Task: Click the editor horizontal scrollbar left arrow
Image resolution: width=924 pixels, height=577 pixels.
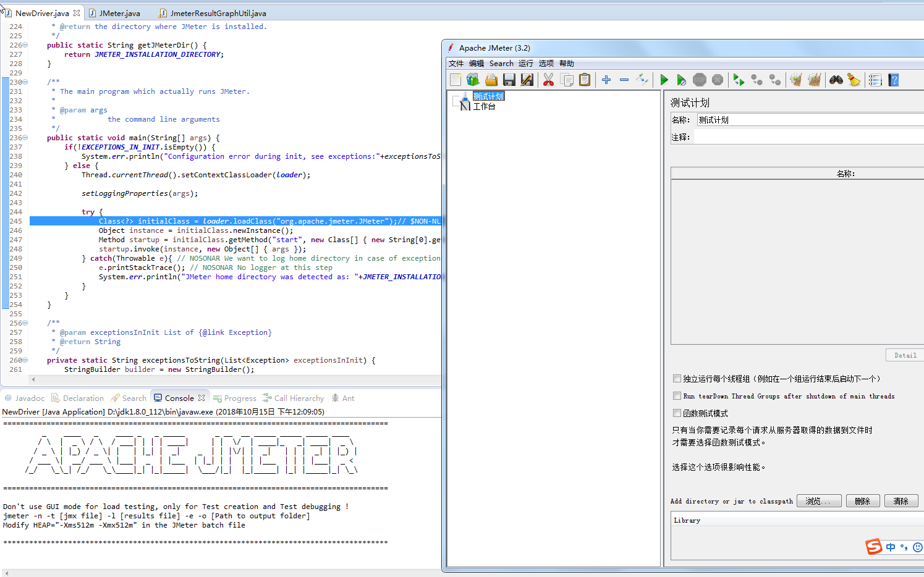Action: 33,380
